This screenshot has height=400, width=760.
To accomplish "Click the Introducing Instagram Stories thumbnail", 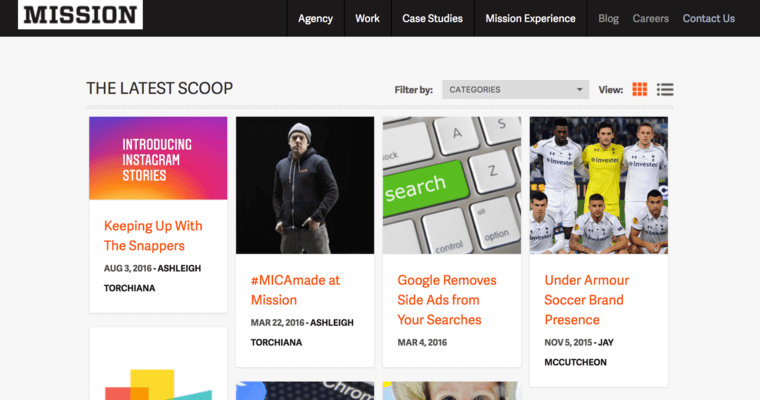I will click(x=158, y=158).
